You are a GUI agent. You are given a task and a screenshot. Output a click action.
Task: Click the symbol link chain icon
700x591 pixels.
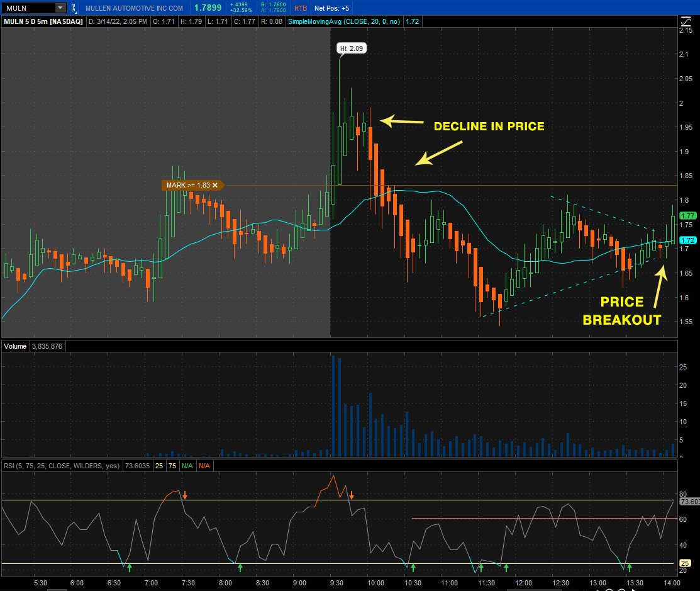[x=74, y=8]
